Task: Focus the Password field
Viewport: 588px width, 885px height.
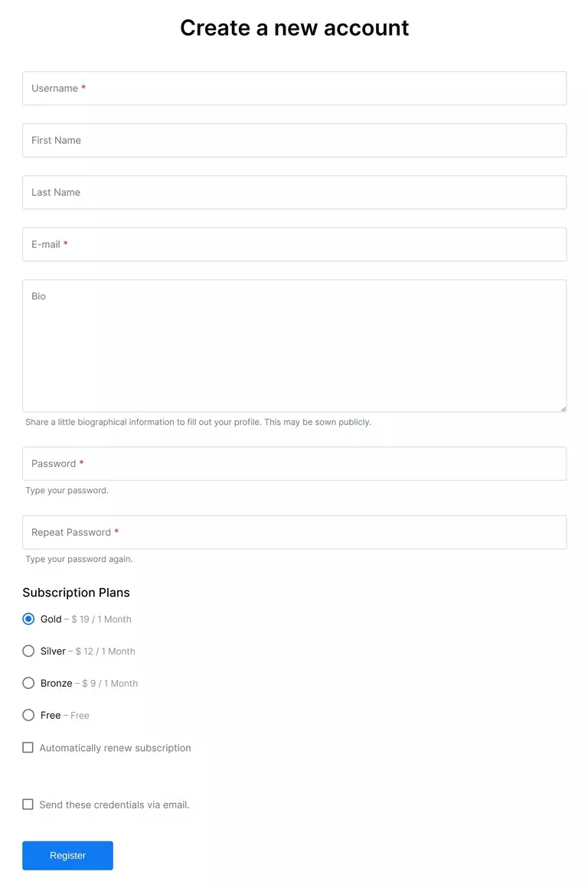Action: coord(294,464)
